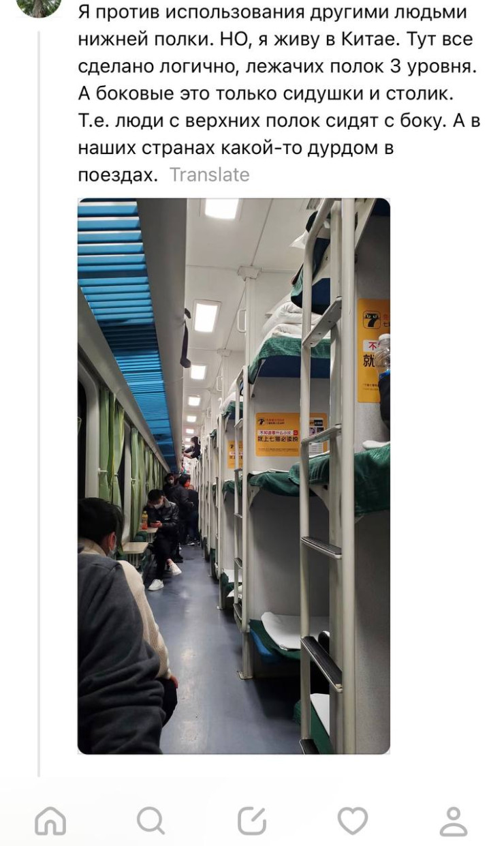Tap the compose new thread icon
Viewport: 504px width, 846px height.
[252, 821]
